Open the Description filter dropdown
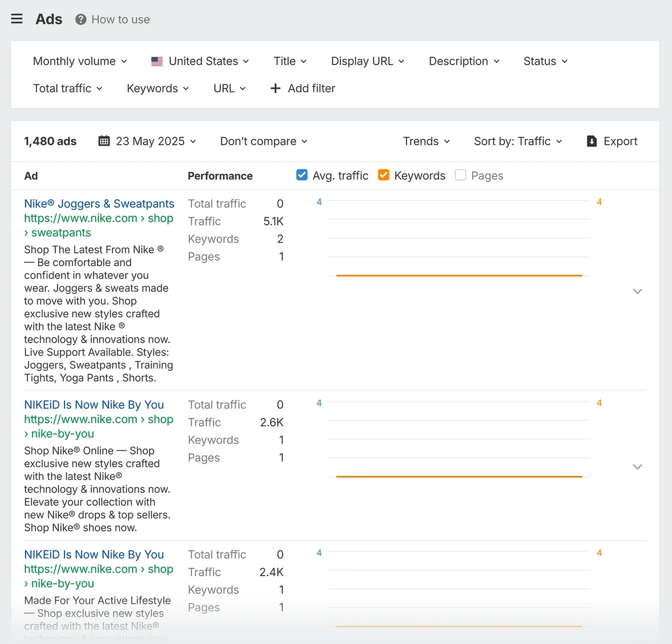 [464, 61]
